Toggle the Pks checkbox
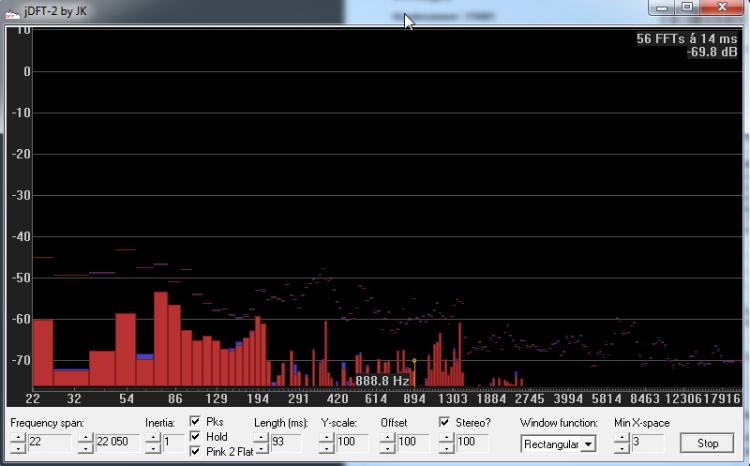The width and height of the screenshot is (750, 466). click(x=195, y=422)
